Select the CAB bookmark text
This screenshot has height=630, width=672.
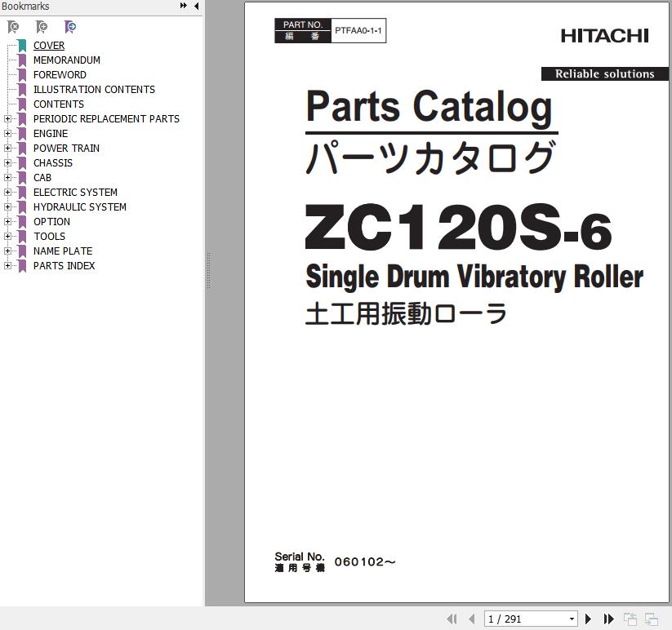(x=42, y=178)
